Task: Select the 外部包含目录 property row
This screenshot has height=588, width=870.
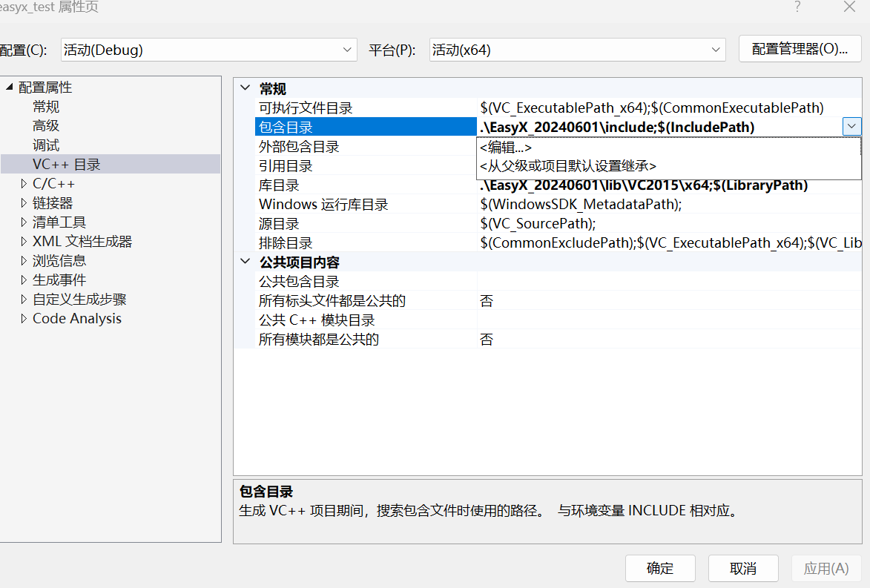Action: [366, 147]
